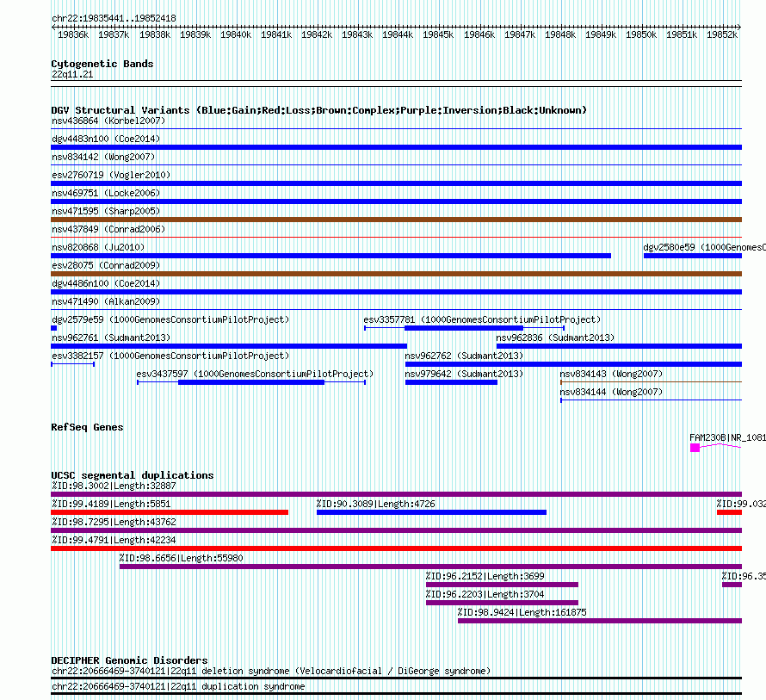Open the Cytogenetic Bands track header
The height and width of the screenshot is (700, 766).
(102, 64)
